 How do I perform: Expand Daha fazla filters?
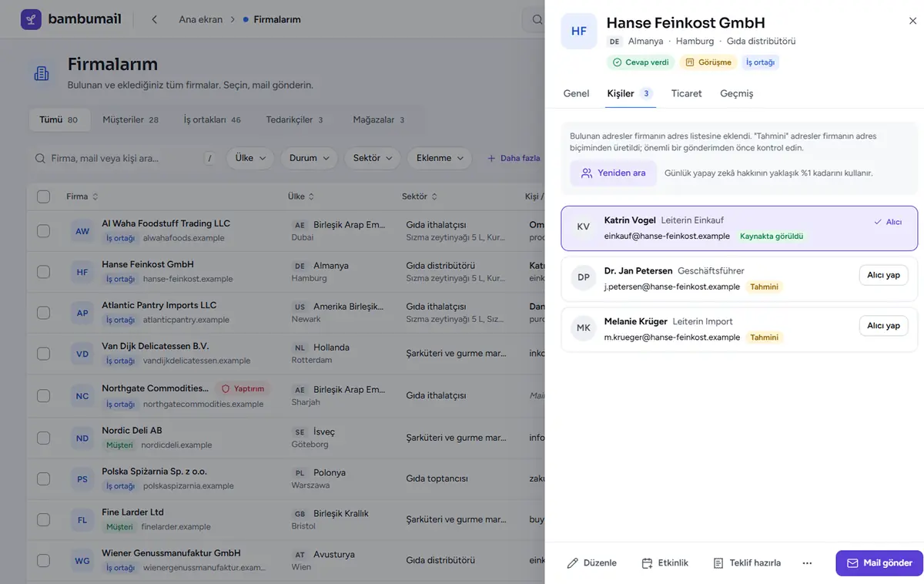(x=514, y=158)
